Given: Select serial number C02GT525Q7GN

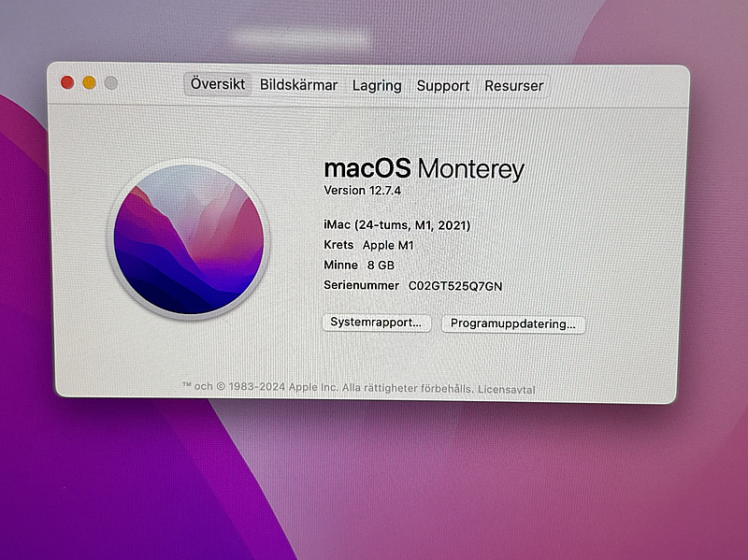Looking at the screenshot, I should click(x=455, y=286).
